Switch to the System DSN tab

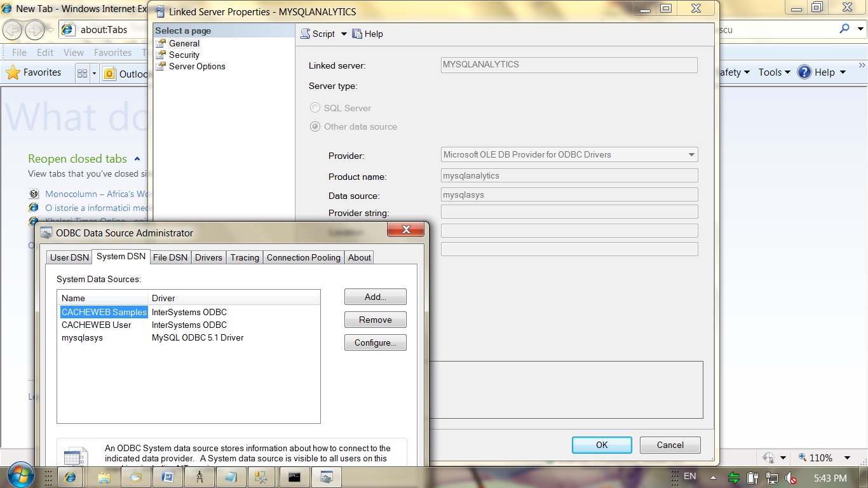121,256
